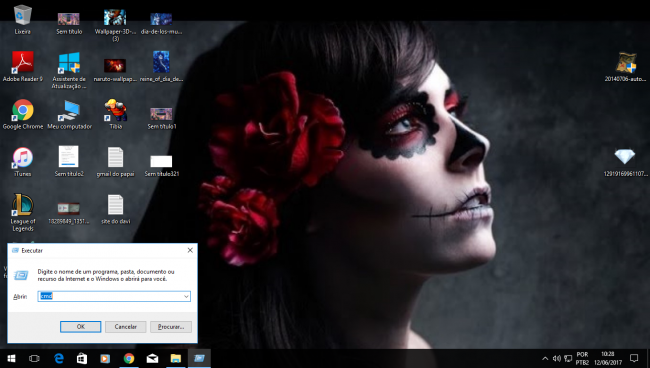This screenshot has height=368, width=650.
Task: Open Assistente de Atualização shortcut
Action: [x=69, y=70]
